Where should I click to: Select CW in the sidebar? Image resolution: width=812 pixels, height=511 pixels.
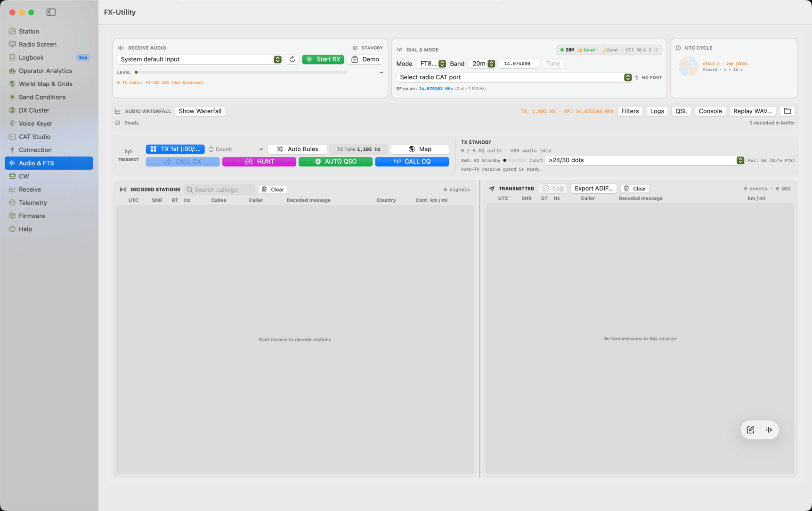[49, 176]
